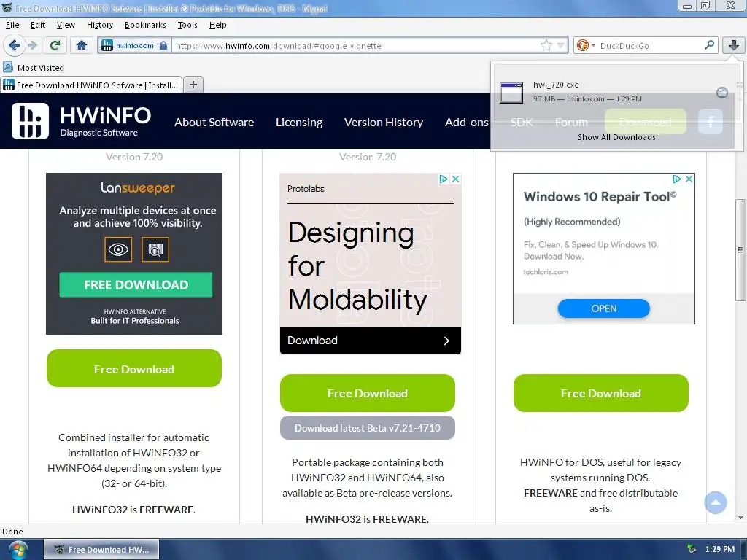
Task: Expand the URL bar history dropdown arrow
Action: point(561,46)
